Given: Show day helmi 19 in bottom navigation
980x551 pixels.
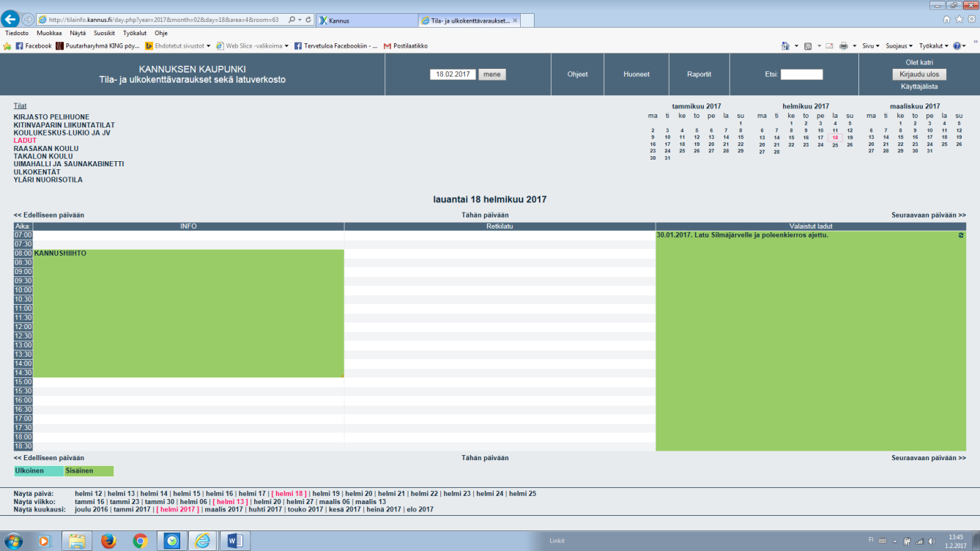Looking at the screenshot, I should [x=326, y=494].
